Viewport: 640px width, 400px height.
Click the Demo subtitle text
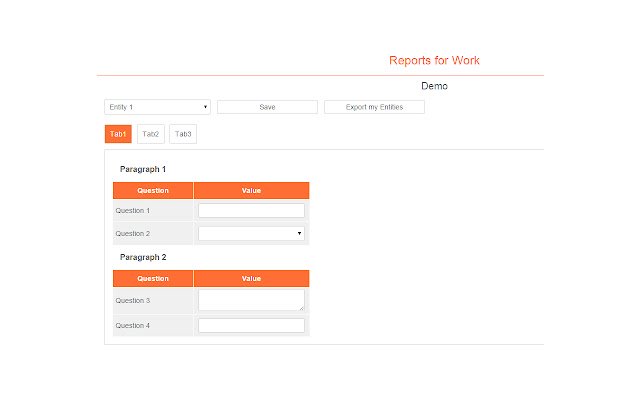click(x=434, y=86)
